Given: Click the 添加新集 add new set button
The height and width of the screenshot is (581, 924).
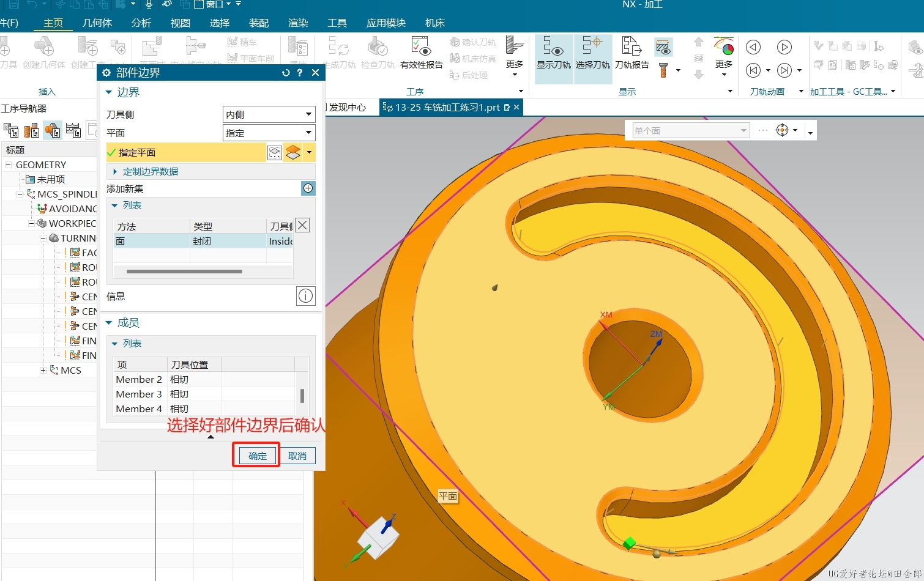Looking at the screenshot, I should [x=308, y=188].
